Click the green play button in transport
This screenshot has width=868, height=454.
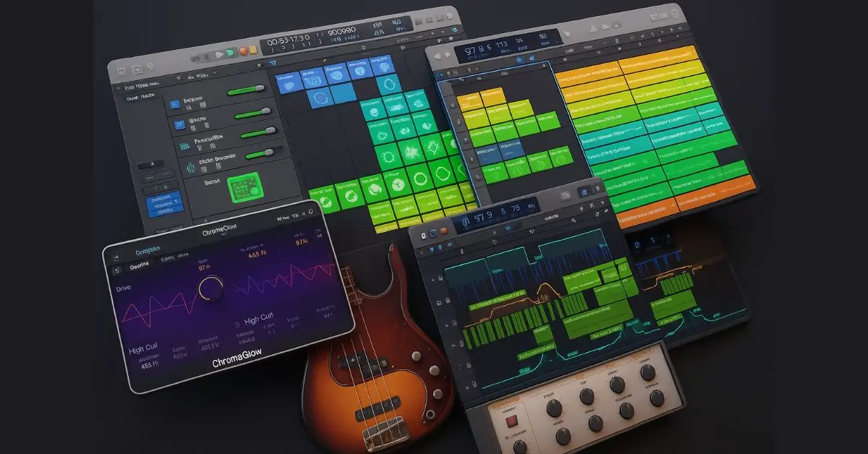pyautogui.click(x=230, y=53)
